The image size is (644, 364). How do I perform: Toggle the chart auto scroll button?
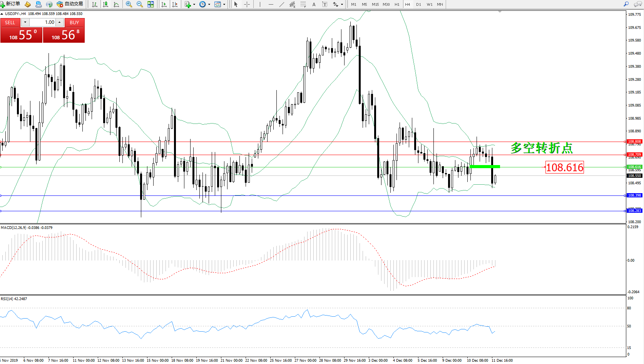[164, 4]
